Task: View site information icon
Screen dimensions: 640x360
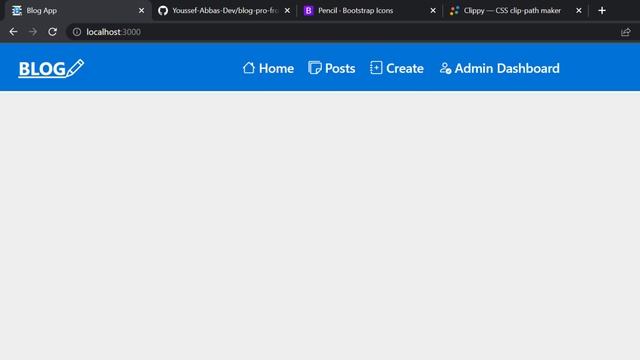Action: click(x=77, y=32)
